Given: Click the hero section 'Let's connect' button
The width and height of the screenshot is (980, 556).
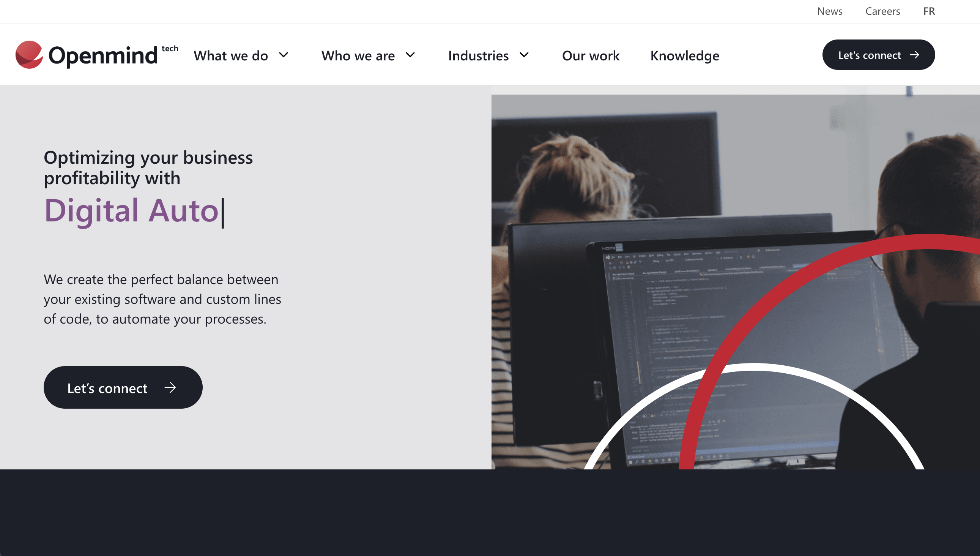Looking at the screenshot, I should [123, 387].
